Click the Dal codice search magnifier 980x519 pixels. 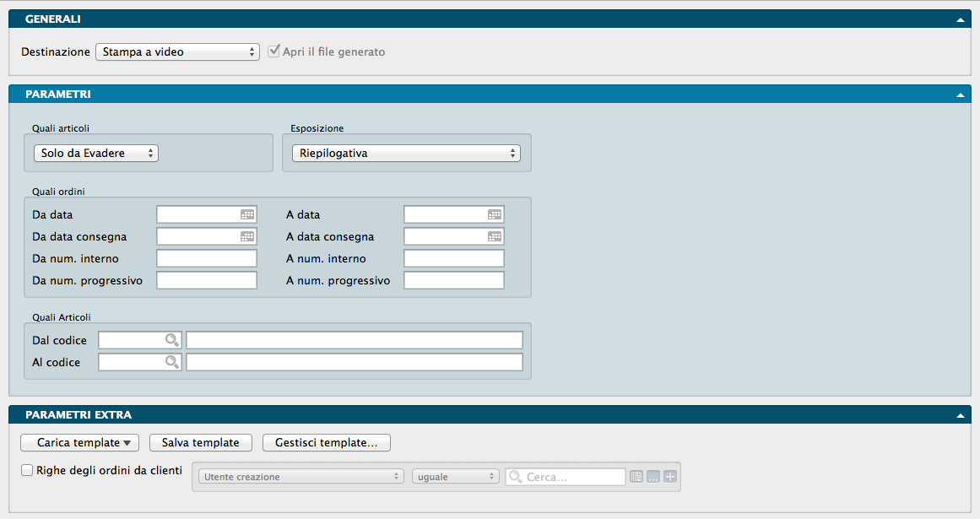[x=172, y=340]
